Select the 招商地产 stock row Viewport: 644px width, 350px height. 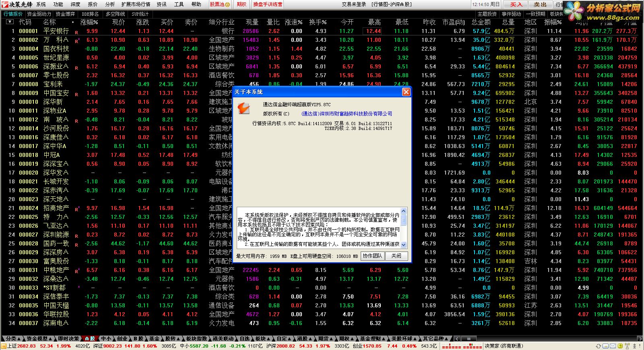322,208
